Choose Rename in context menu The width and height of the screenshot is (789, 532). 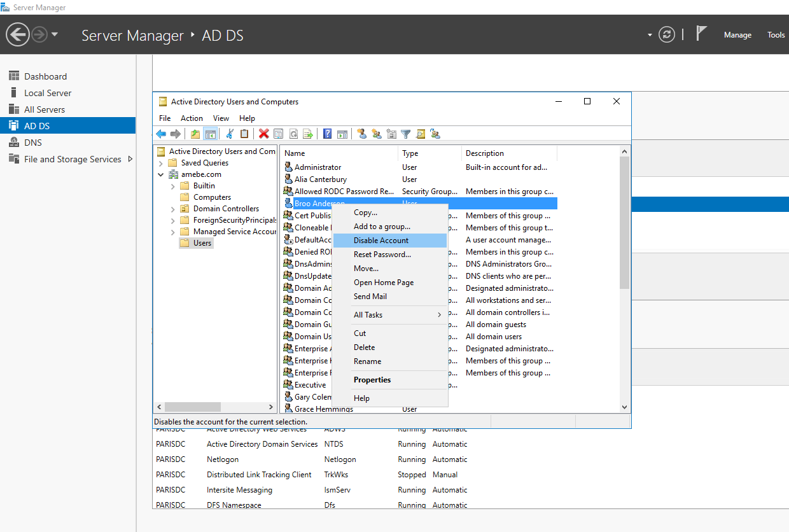pyautogui.click(x=390, y=361)
